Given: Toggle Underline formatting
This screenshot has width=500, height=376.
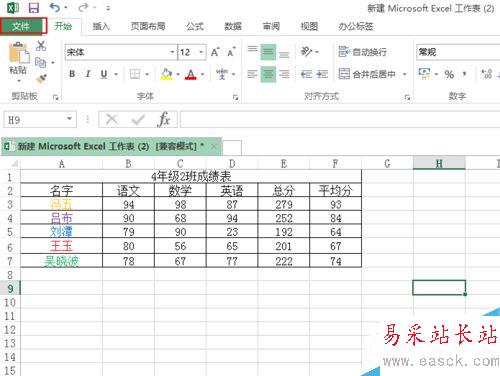Looking at the screenshot, I should coord(104,74).
